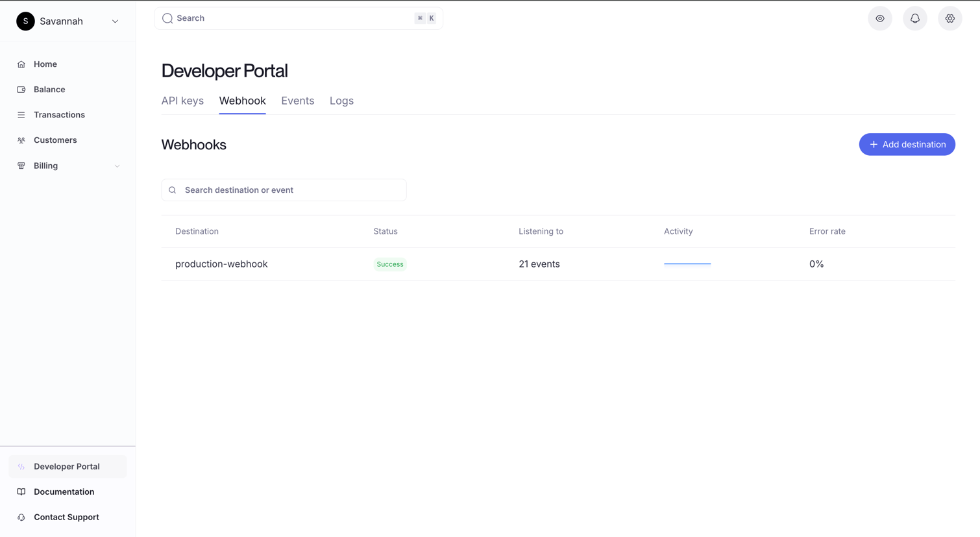Open the production-webhook destination

(221, 264)
